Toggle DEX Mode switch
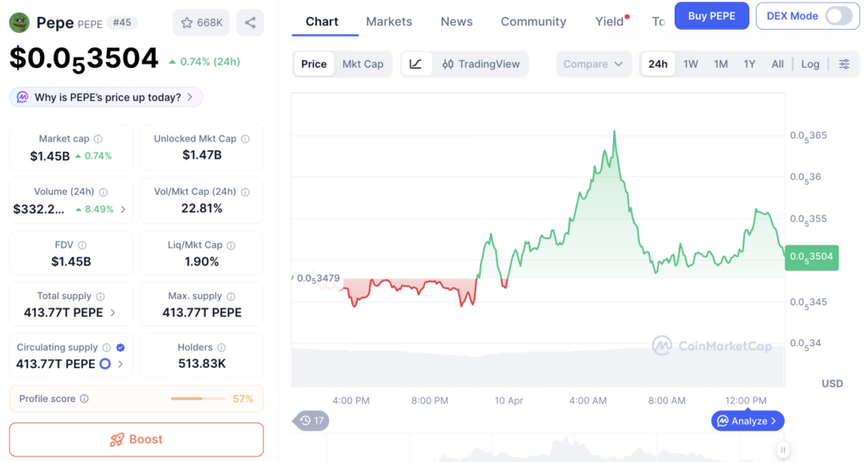The height and width of the screenshot is (462, 868). pyautogui.click(x=839, y=16)
